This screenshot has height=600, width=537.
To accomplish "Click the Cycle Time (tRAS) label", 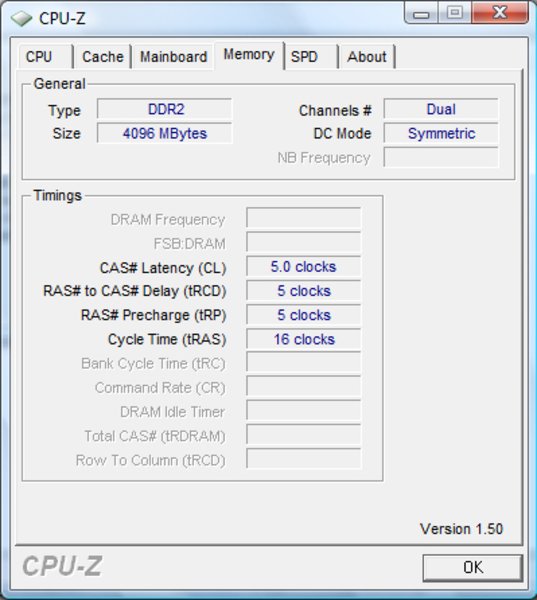I will tap(167, 340).
